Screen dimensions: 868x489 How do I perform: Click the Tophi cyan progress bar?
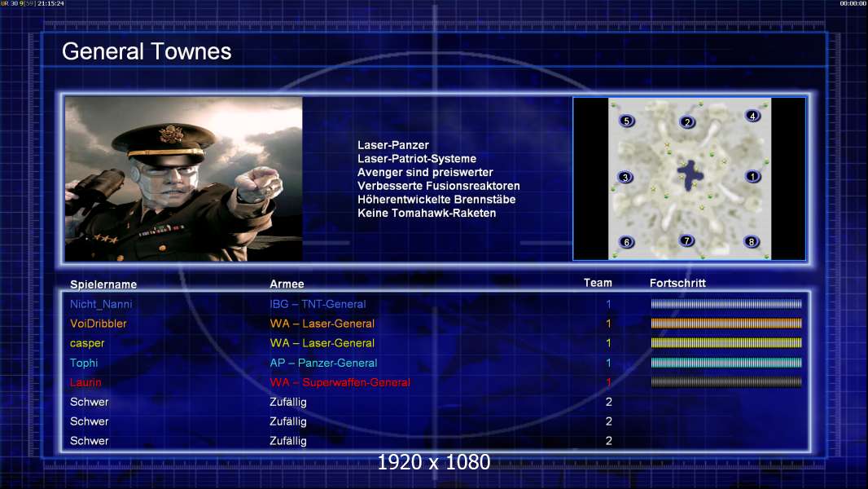pos(726,363)
